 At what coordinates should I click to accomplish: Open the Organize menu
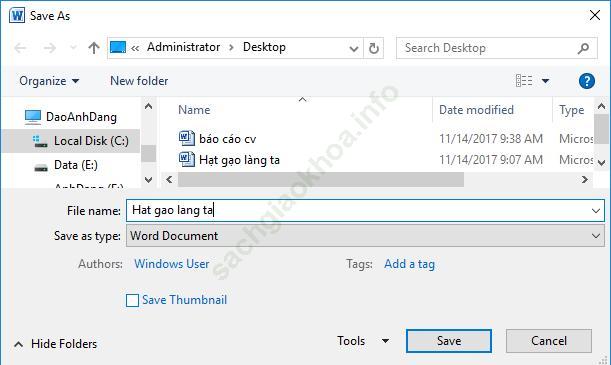point(49,81)
